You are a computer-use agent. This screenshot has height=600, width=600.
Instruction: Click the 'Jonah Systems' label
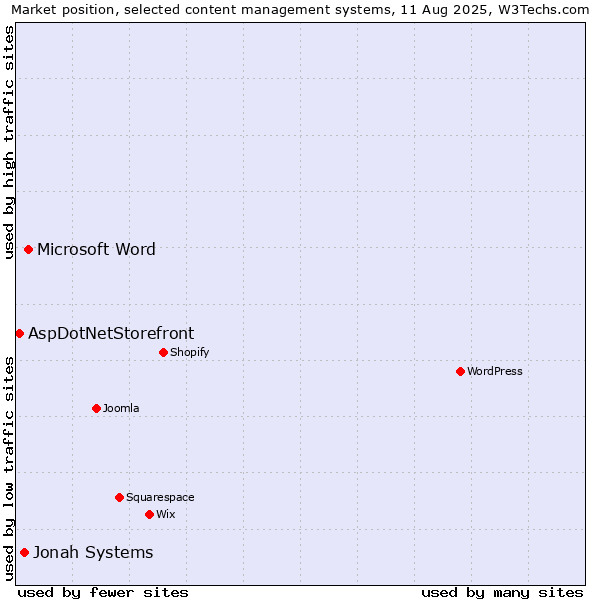pos(93,552)
